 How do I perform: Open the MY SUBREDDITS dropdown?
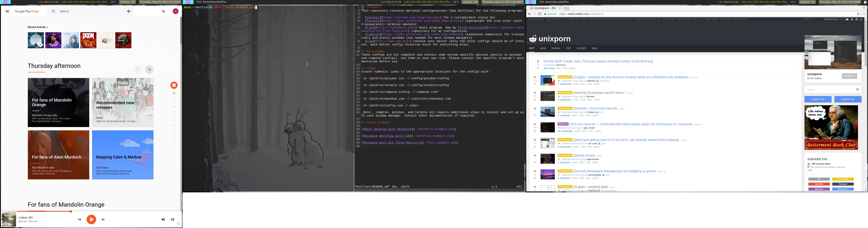tap(536, 19)
